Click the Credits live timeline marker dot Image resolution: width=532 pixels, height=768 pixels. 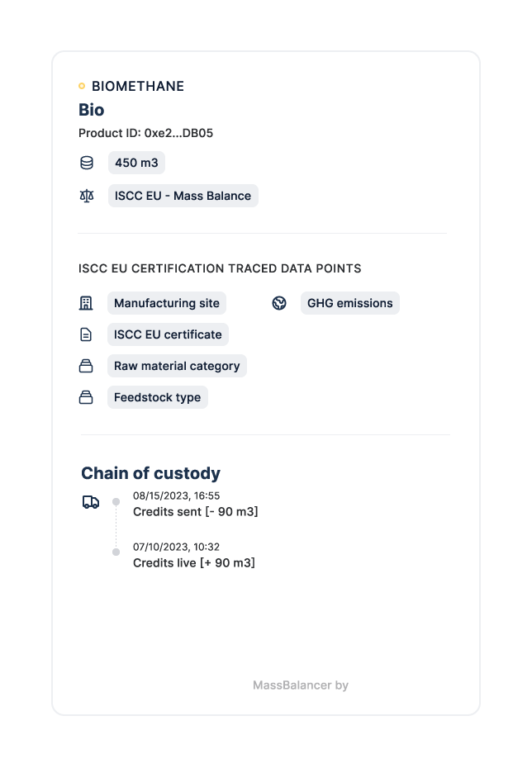click(x=116, y=552)
